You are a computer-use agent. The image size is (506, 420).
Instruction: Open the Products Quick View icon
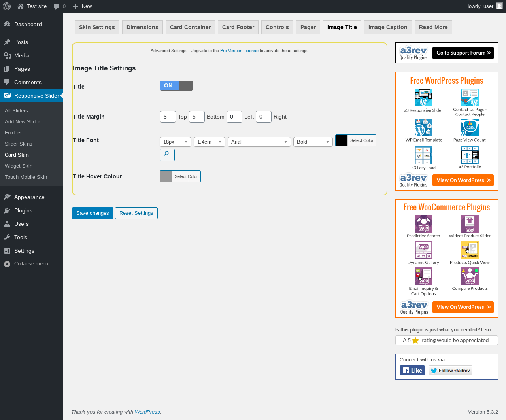(470, 250)
